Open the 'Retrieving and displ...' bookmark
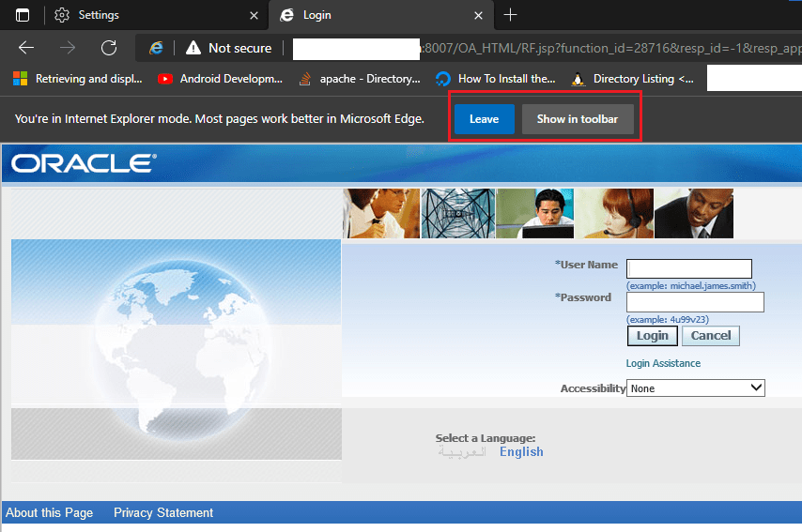 click(x=78, y=79)
